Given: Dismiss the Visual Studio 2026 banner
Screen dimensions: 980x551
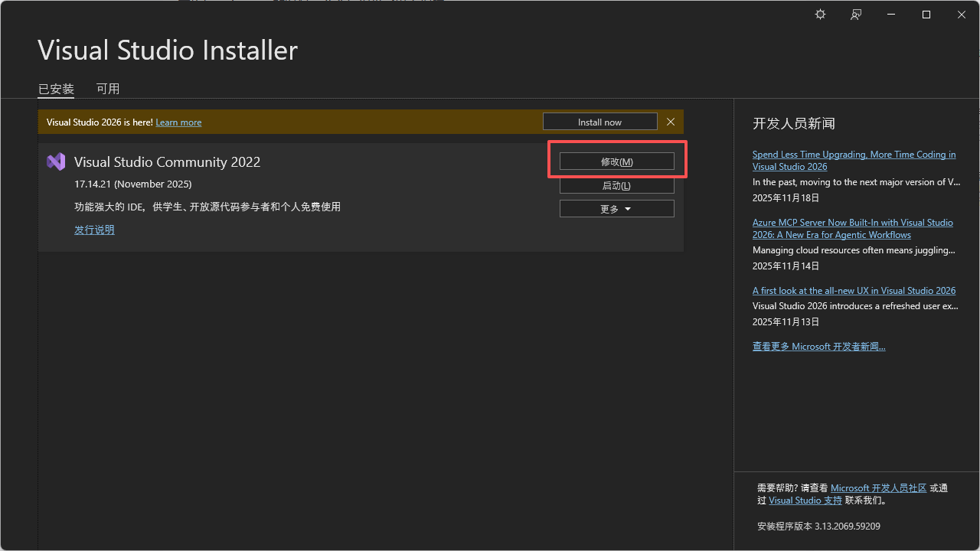Looking at the screenshot, I should coord(671,122).
